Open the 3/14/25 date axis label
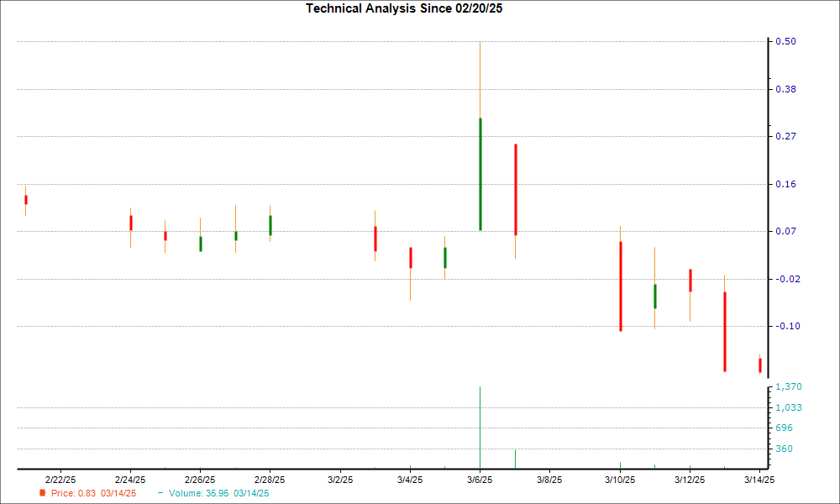 click(x=759, y=478)
